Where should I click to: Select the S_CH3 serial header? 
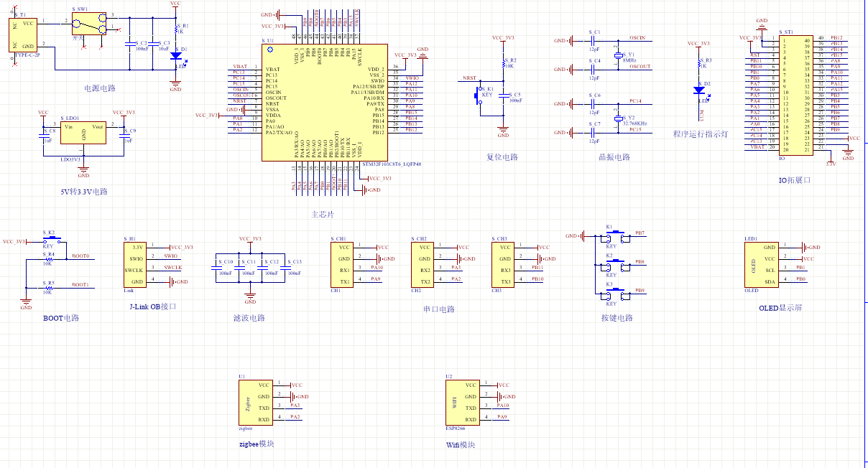tap(504, 264)
